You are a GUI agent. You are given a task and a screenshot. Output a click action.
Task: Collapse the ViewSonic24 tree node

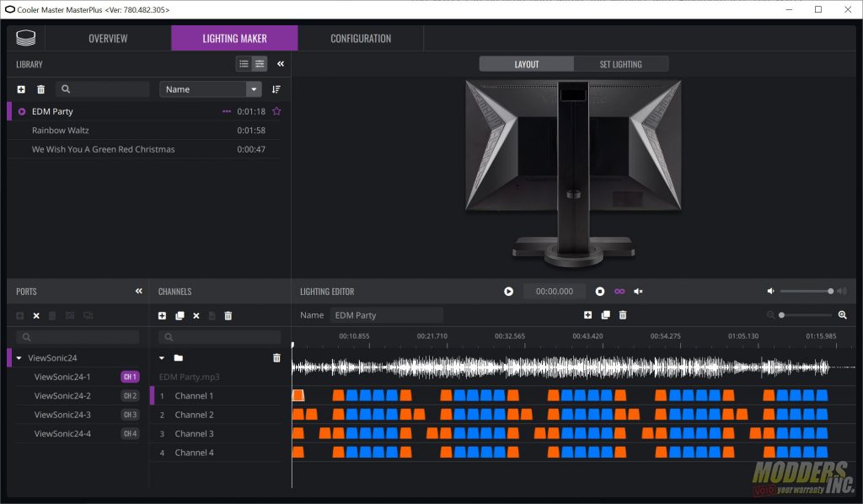tap(19, 357)
